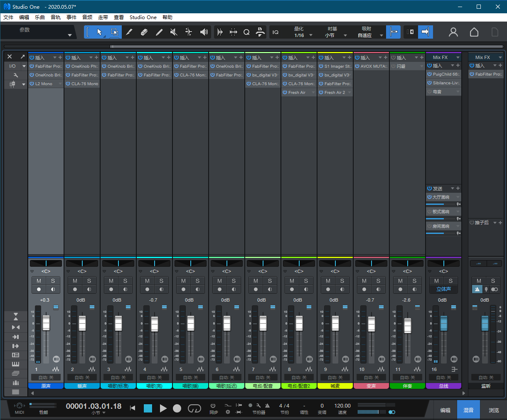The image size is (507, 420).
Task: Click the IQ button
Action: pyautogui.click(x=276, y=32)
